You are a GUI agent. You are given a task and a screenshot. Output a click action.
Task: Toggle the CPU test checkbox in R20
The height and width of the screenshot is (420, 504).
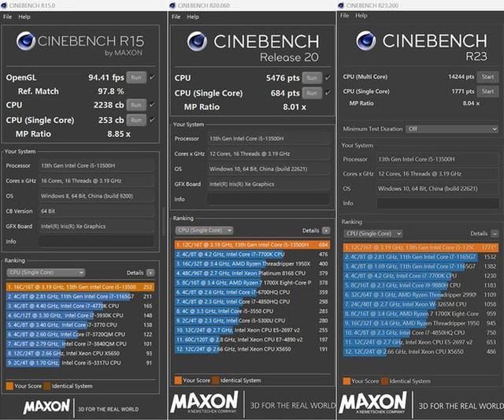[327, 78]
